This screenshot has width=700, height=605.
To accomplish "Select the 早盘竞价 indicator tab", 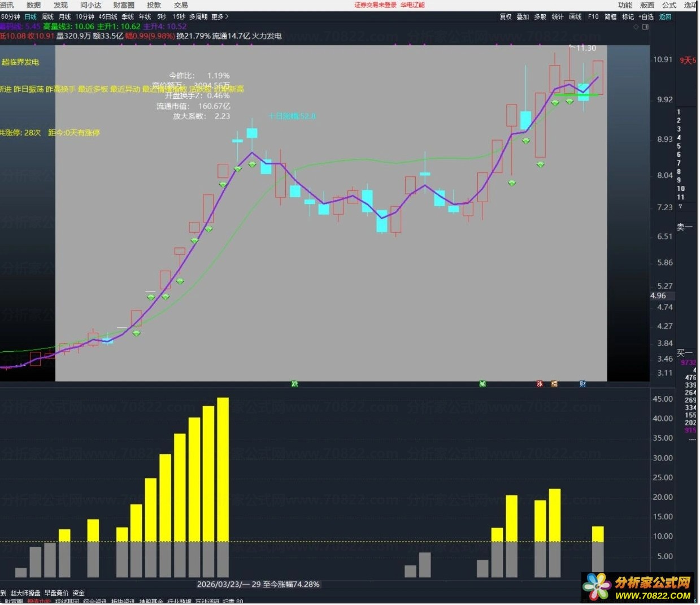I will pyautogui.click(x=56, y=593).
